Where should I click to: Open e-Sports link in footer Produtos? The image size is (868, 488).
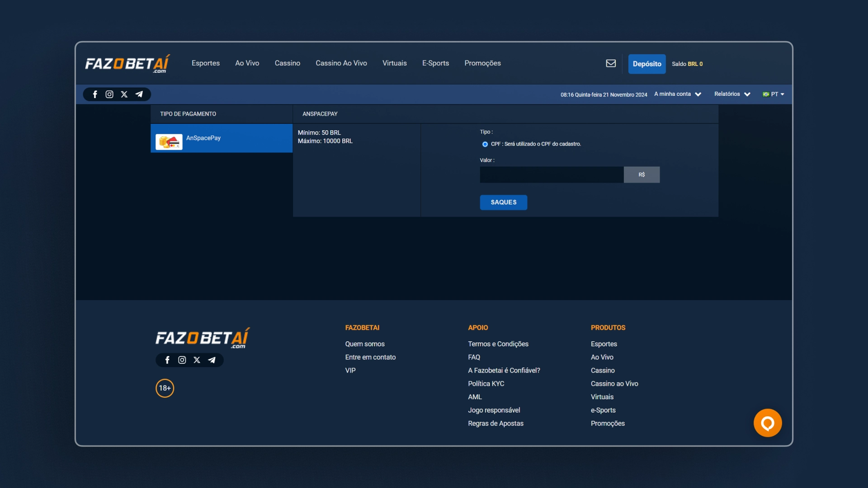(603, 410)
